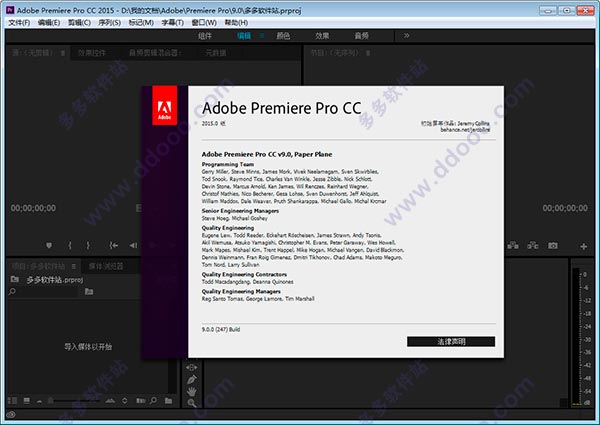Switch to the 音频 workspace
600x425 pixels.
coord(362,36)
